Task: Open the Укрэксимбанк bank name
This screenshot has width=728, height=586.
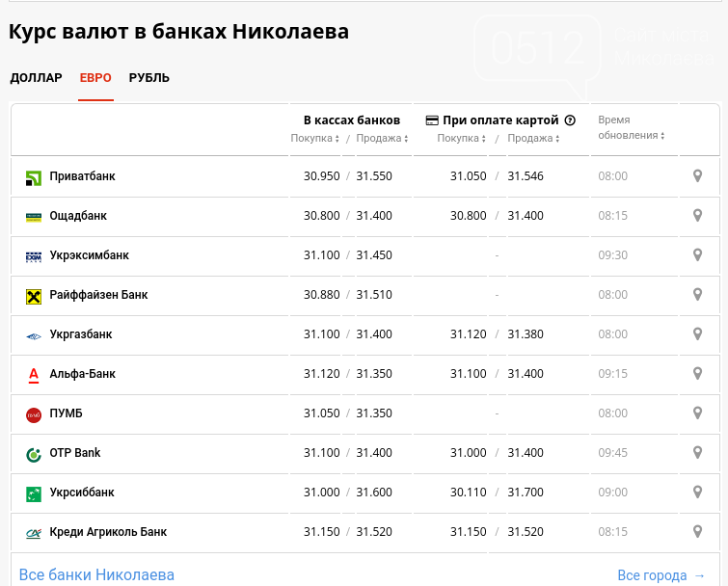Action: tap(89, 255)
